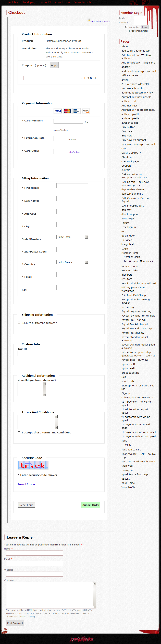161x644 pixels.
Task: Open the What's this? card code link
Action: click(x=74, y=152)
